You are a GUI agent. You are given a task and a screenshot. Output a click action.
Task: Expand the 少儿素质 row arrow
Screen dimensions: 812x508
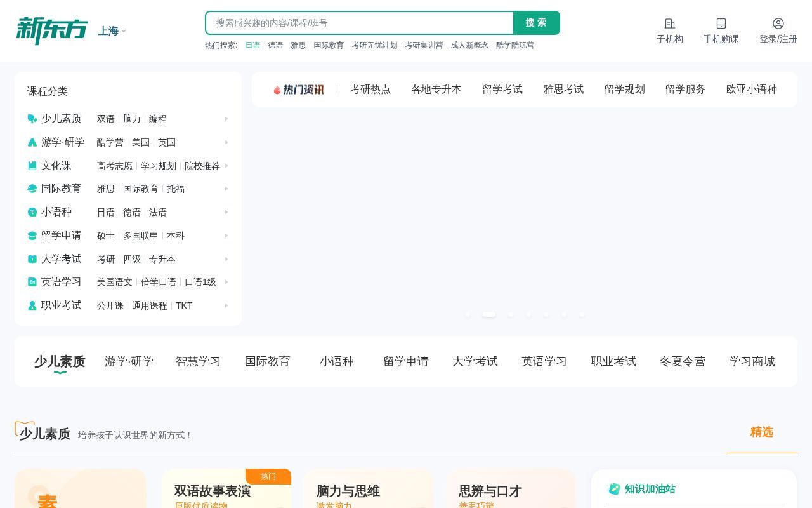226,119
